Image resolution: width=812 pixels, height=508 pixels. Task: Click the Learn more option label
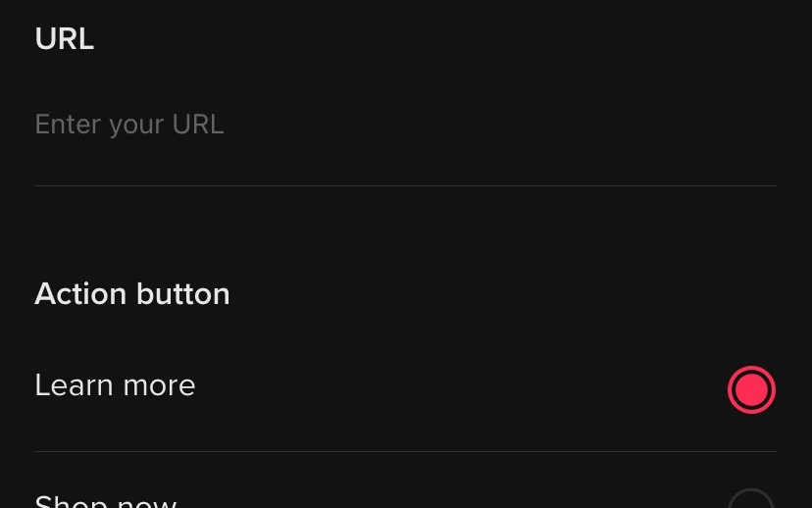coord(115,385)
